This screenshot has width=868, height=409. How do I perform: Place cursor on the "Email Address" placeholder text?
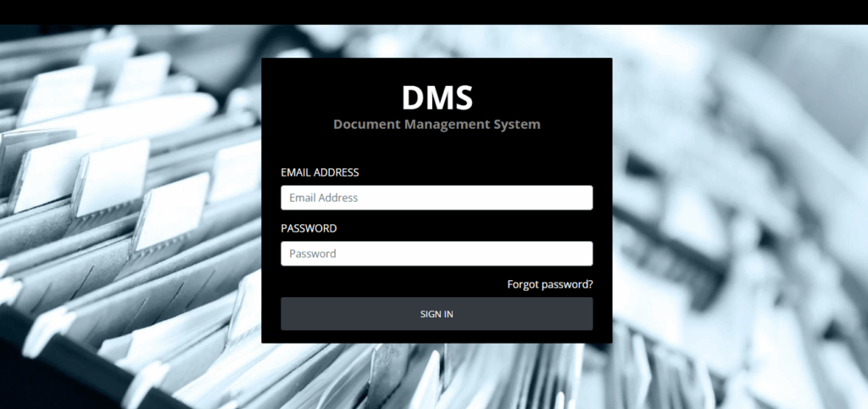[323, 198]
